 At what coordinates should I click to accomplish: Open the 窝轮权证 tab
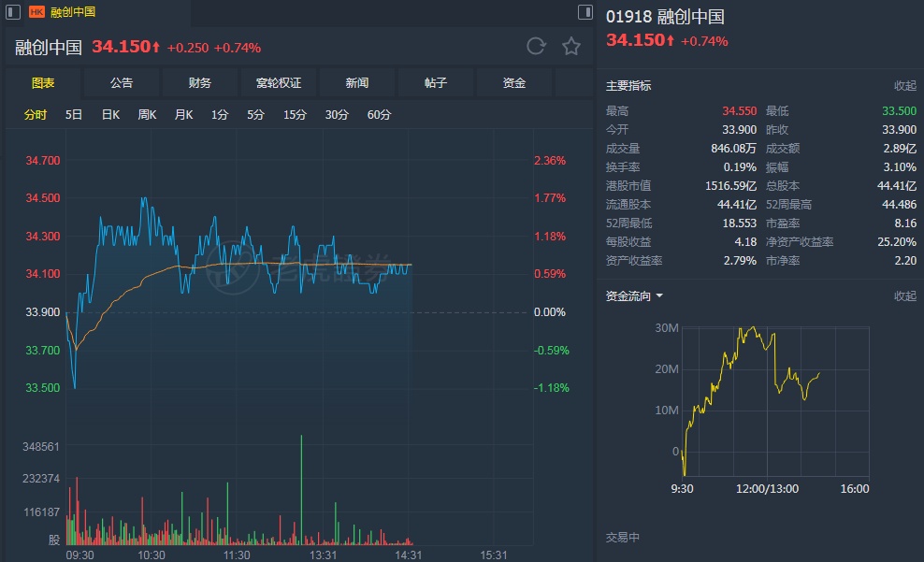[x=279, y=83]
